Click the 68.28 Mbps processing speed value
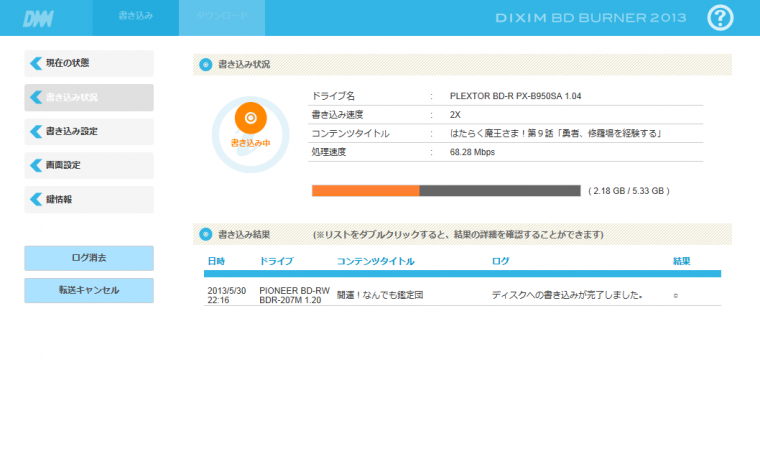The height and width of the screenshot is (454, 760). [472, 152]
